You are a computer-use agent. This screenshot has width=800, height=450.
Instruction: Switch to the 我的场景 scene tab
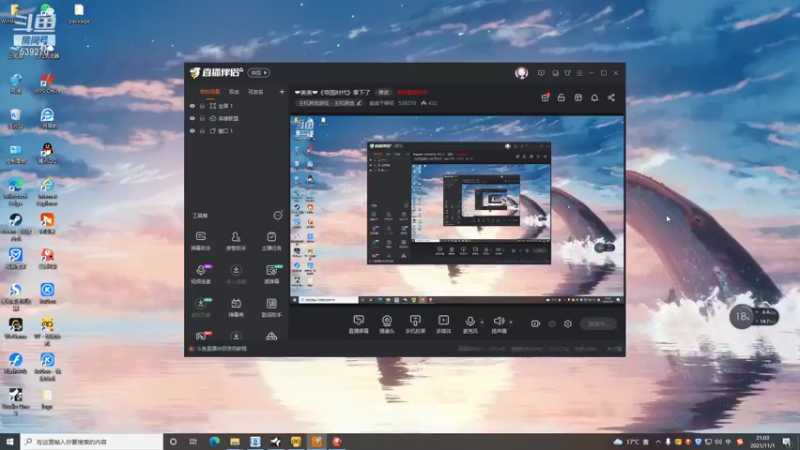(210, 92)
